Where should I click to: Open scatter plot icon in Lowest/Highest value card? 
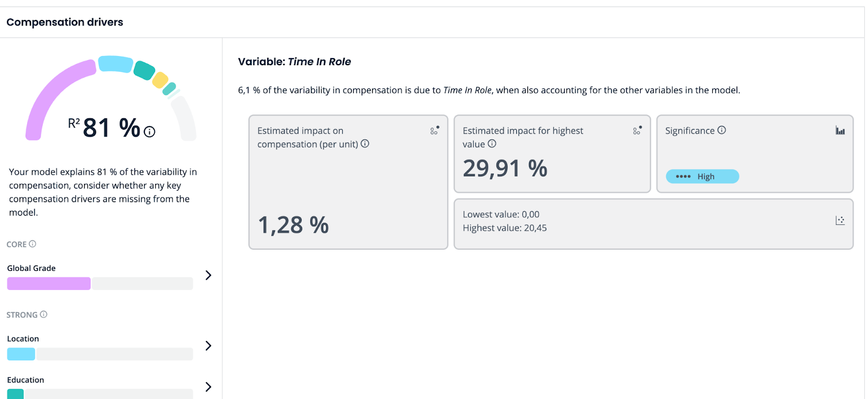click(x=840, y=220)
